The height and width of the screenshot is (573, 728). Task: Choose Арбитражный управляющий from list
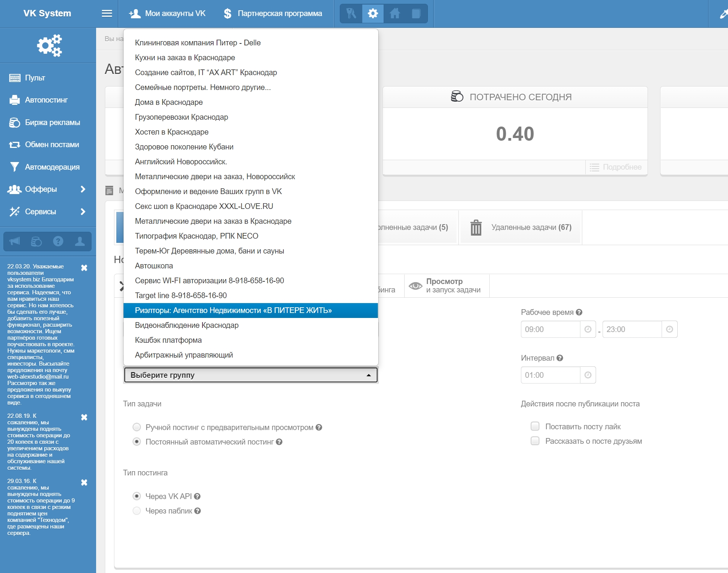[x=251, y=355]
